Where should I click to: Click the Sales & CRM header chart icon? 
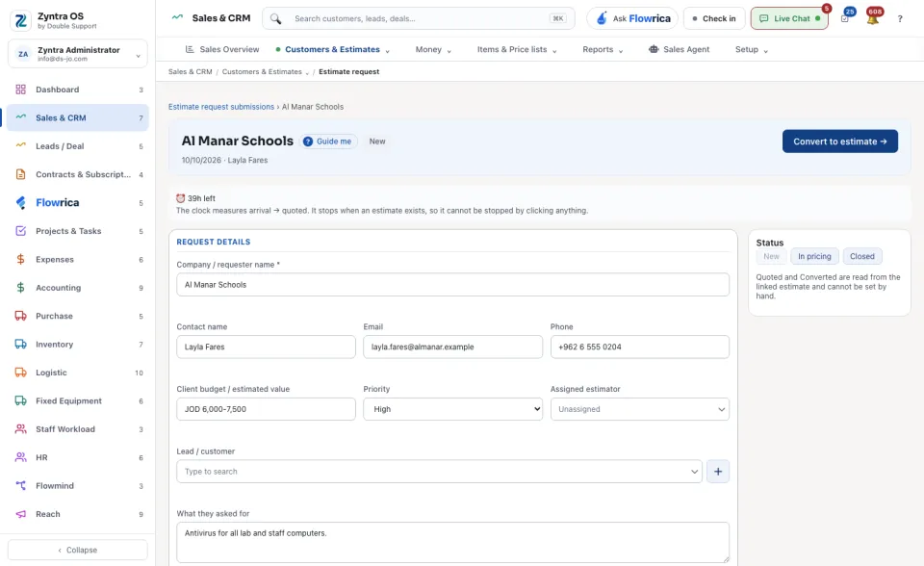[x=177, y=17]
